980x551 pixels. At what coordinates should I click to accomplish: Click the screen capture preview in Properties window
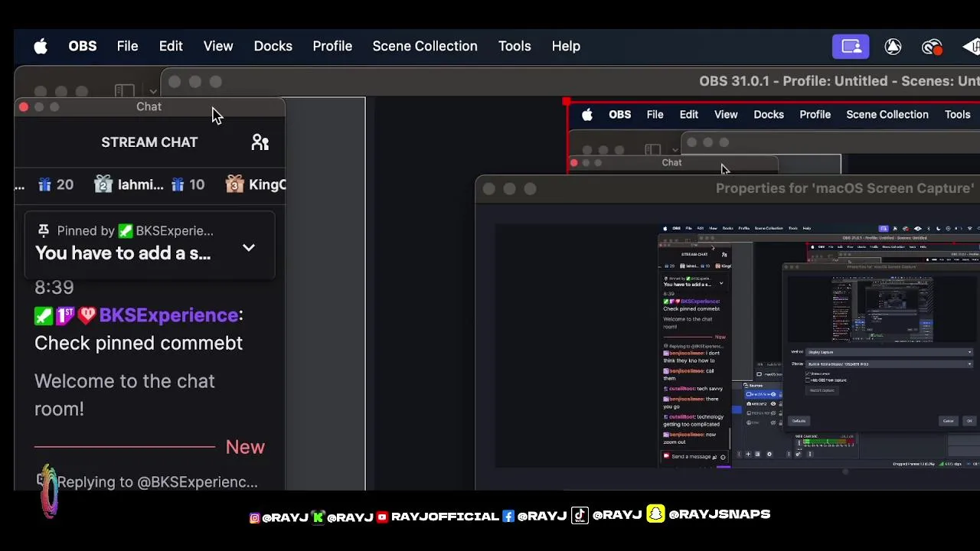(x=737, y=346)
